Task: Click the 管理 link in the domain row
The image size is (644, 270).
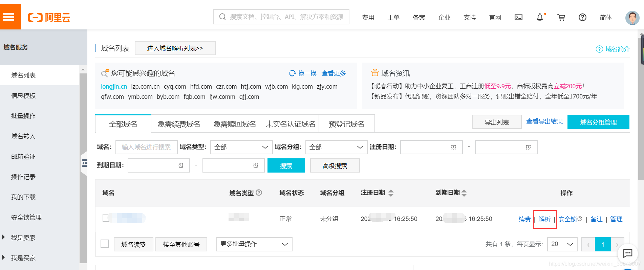Action: [x=616, y=219]
